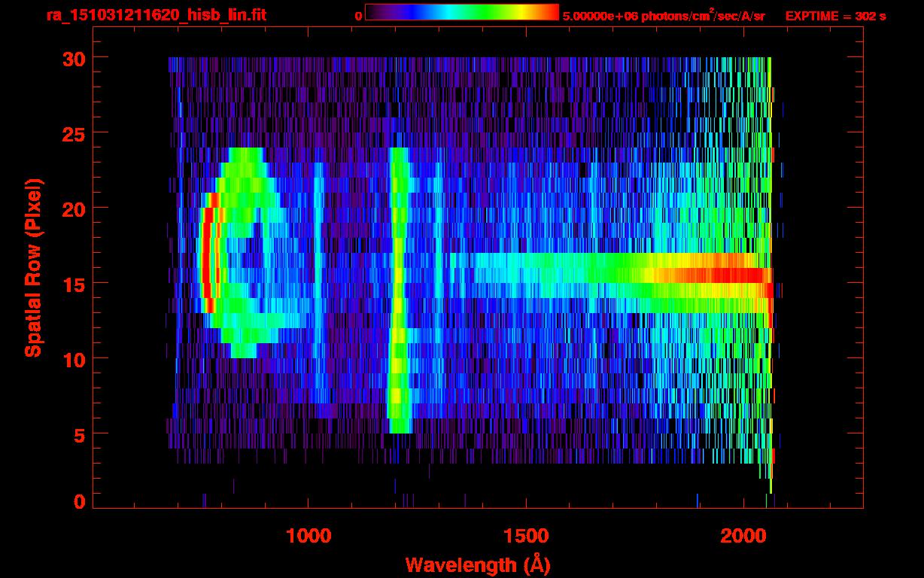Click the filename ra_151031211620_hisb_lin.fit title
This screenshot has height=578, width=924.
[x=155, y=15]
